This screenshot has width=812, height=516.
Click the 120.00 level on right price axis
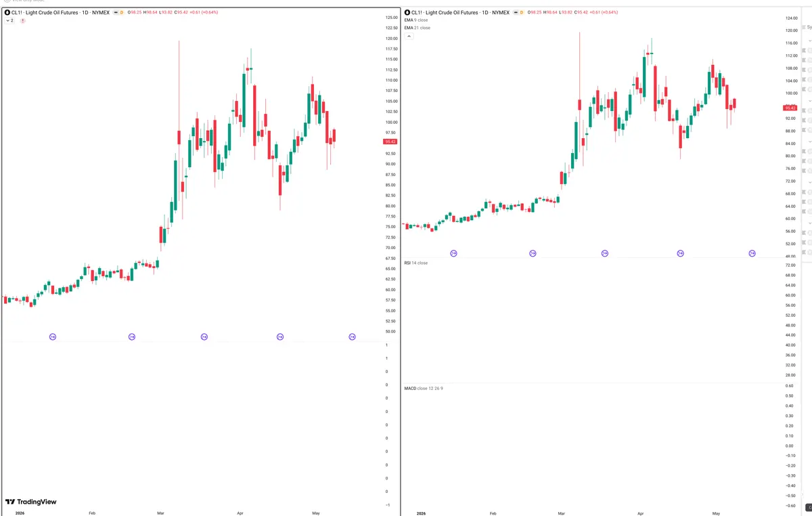pos(790,30)
